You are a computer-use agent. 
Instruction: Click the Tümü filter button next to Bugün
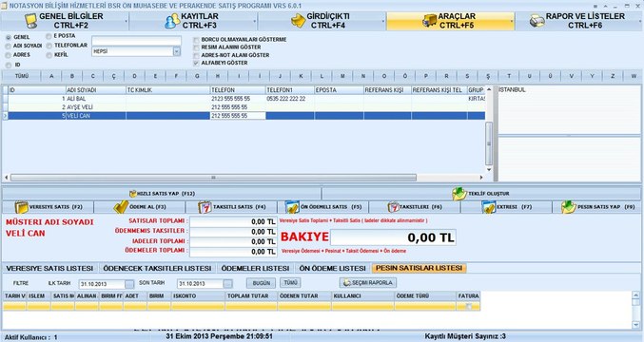coord(290,282)
